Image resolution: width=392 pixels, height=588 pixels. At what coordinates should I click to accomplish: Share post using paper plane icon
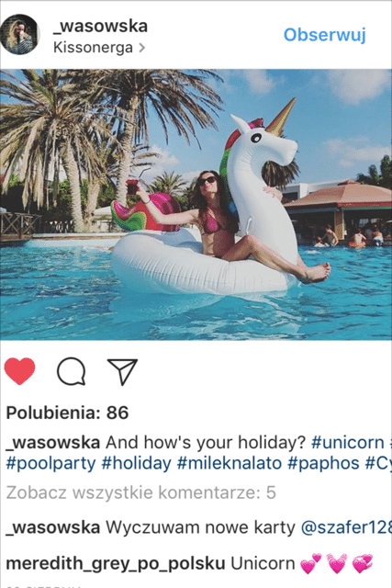click(x=122, y=371)
